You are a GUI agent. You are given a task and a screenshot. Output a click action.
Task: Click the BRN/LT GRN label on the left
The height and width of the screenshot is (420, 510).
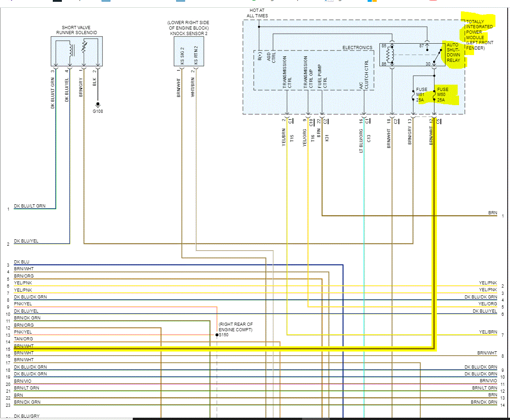click(x=27, y=388)
